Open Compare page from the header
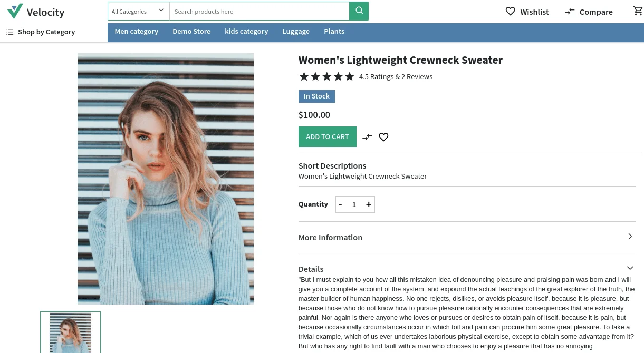Viewport: 644px width, 353px height. (x=589, y=12)
